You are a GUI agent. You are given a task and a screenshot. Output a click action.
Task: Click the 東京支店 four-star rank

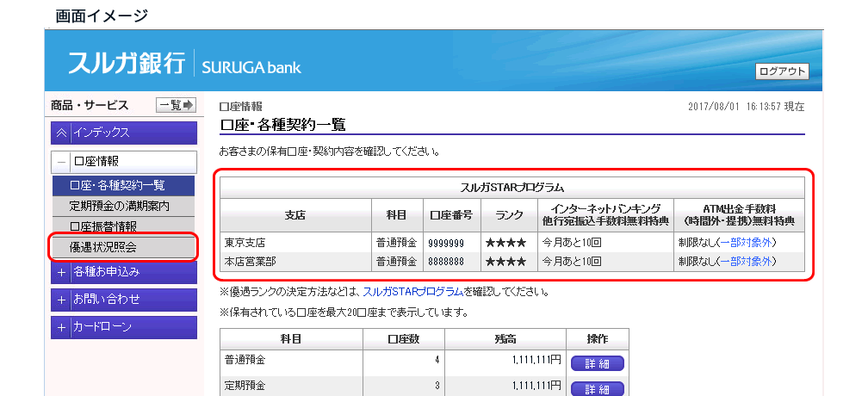[x=505, y=242]
